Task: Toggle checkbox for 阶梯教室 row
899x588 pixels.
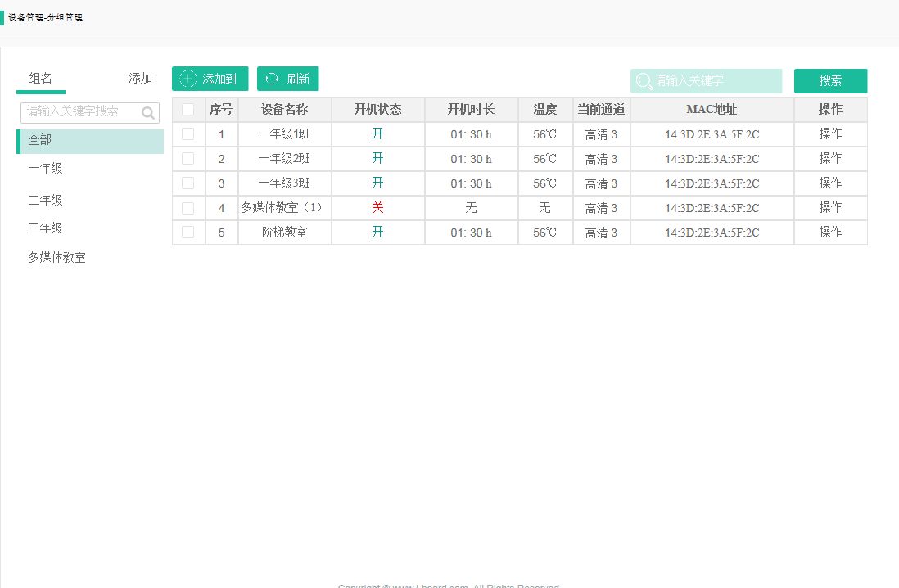Action: [x=188, y=233]
